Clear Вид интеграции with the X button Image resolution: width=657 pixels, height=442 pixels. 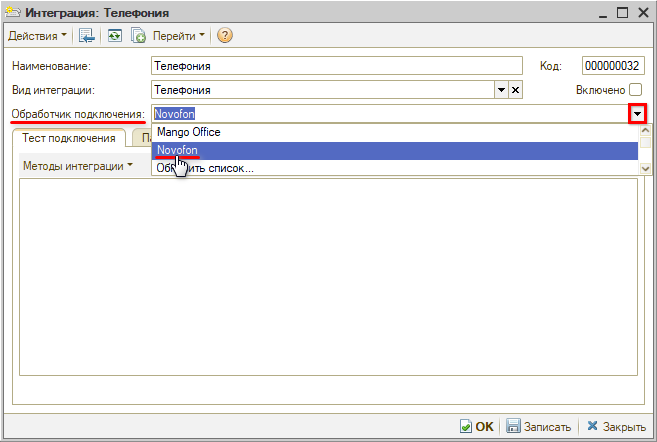tap(516, 90)
